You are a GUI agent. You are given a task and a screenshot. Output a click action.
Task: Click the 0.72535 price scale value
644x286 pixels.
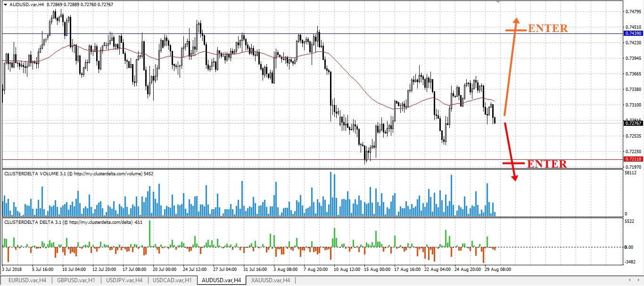click(x=633, y=136)
